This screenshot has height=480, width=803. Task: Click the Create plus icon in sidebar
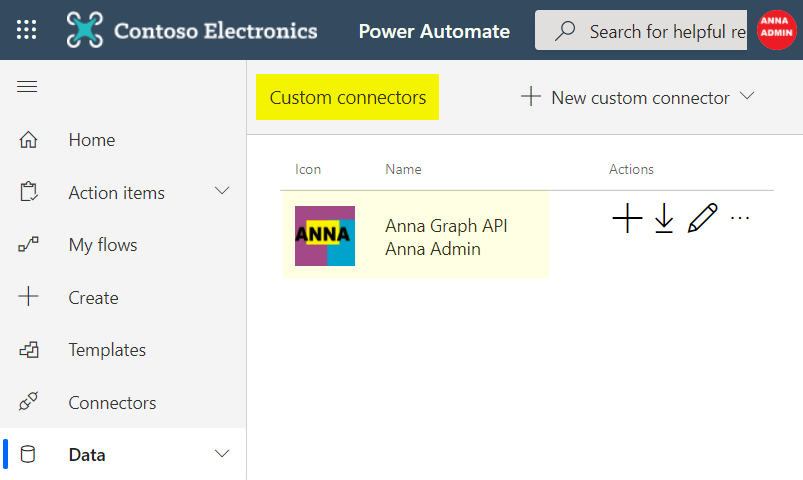click(x=28, y=296)
